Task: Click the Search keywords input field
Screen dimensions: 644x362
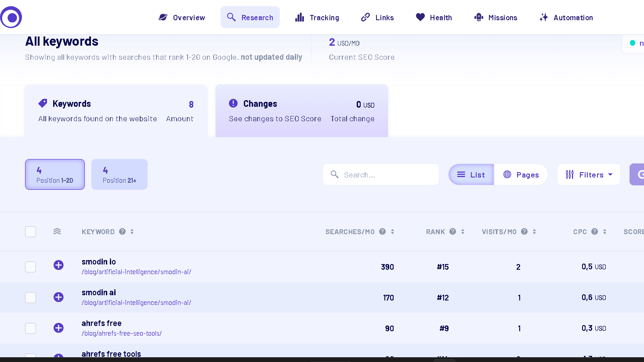Action: [x=381, y=174]
